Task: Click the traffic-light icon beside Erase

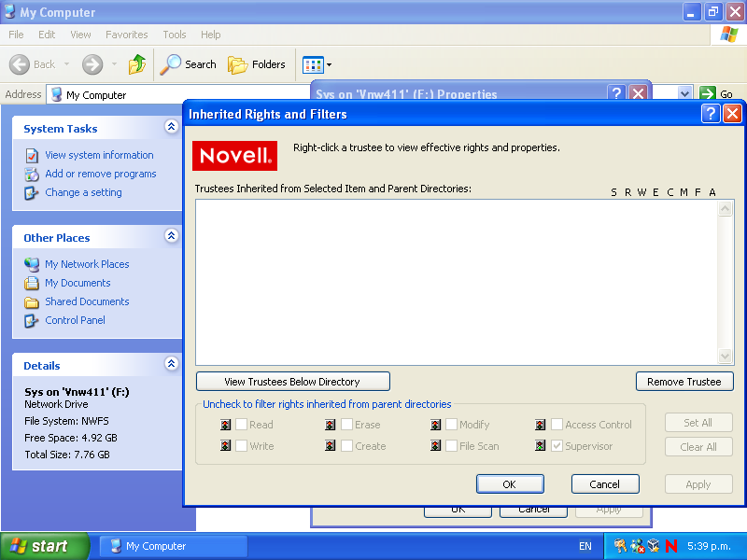Action: click(331, 425)
